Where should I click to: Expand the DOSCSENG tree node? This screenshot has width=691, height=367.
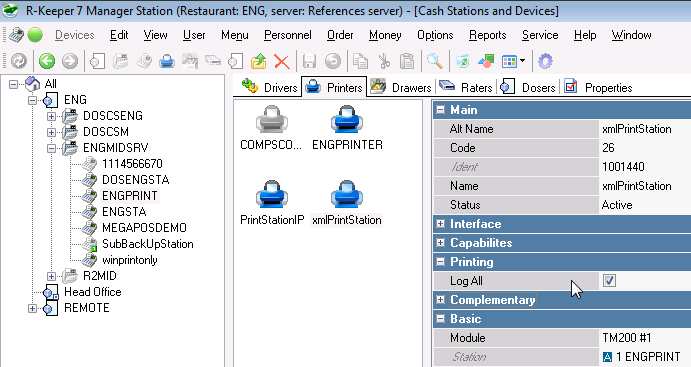[x=51, y=116]
